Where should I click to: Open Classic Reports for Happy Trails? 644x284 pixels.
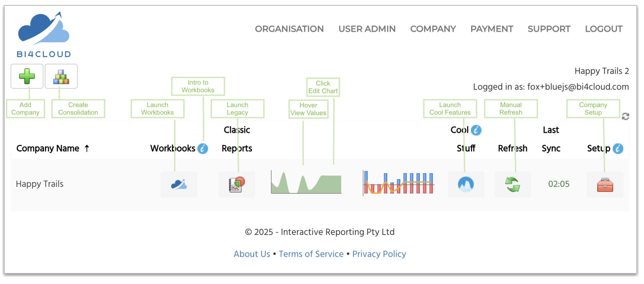click(237, 184)
